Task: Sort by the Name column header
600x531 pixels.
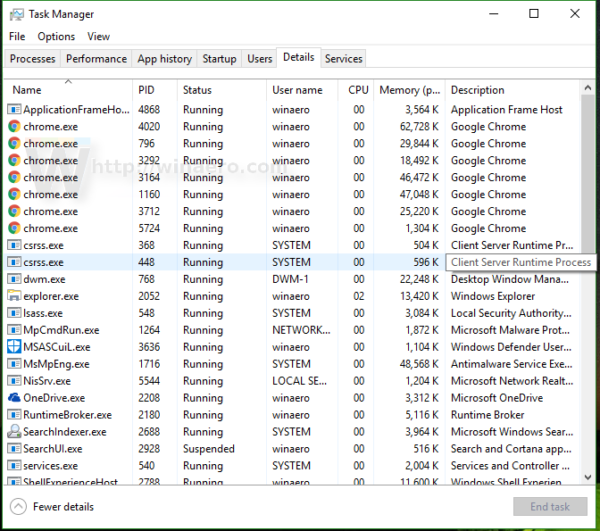Action: (x=68, y=90)
